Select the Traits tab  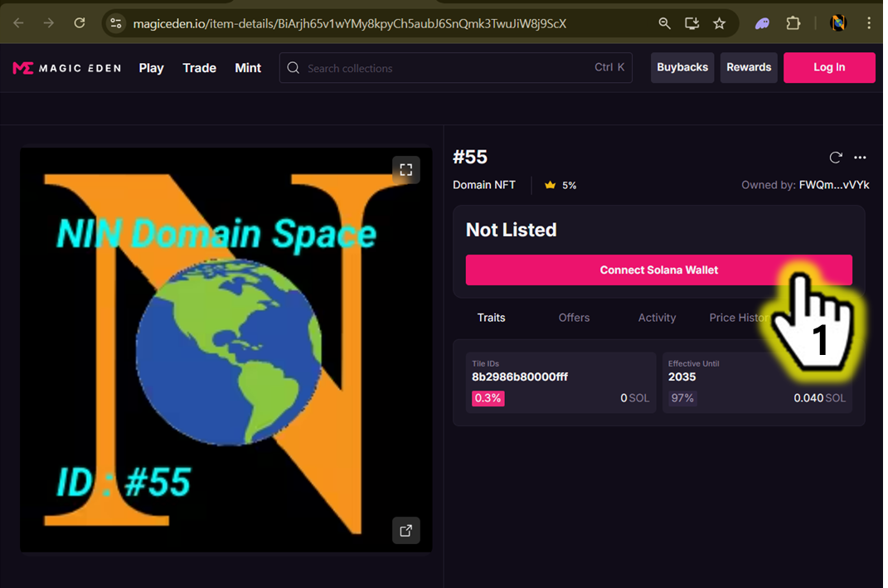click(x=491, y=318)
